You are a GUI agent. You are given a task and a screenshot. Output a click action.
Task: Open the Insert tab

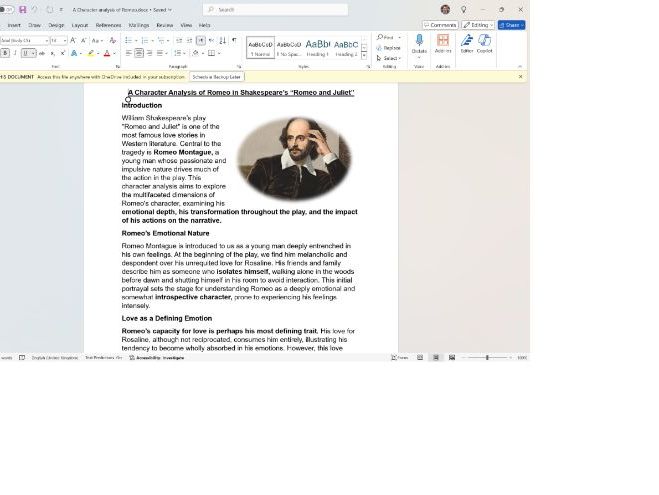click(x=14, y=25)
